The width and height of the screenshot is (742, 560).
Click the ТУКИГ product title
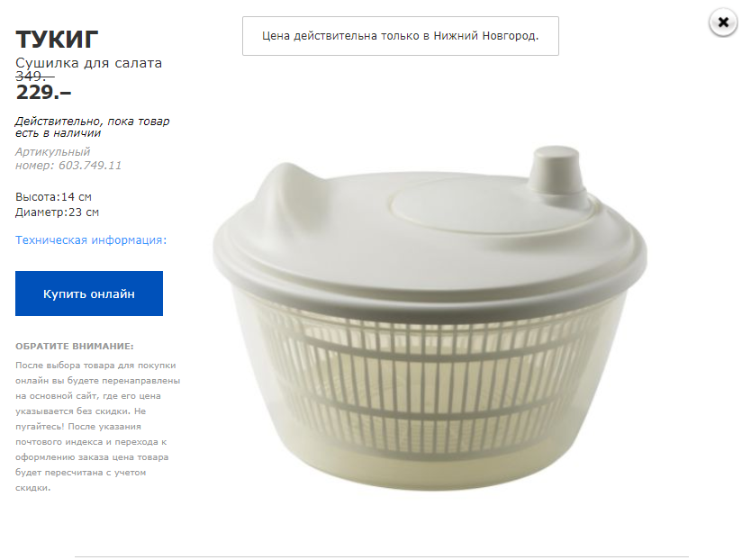pyautogui.click(x=57, y=39)
